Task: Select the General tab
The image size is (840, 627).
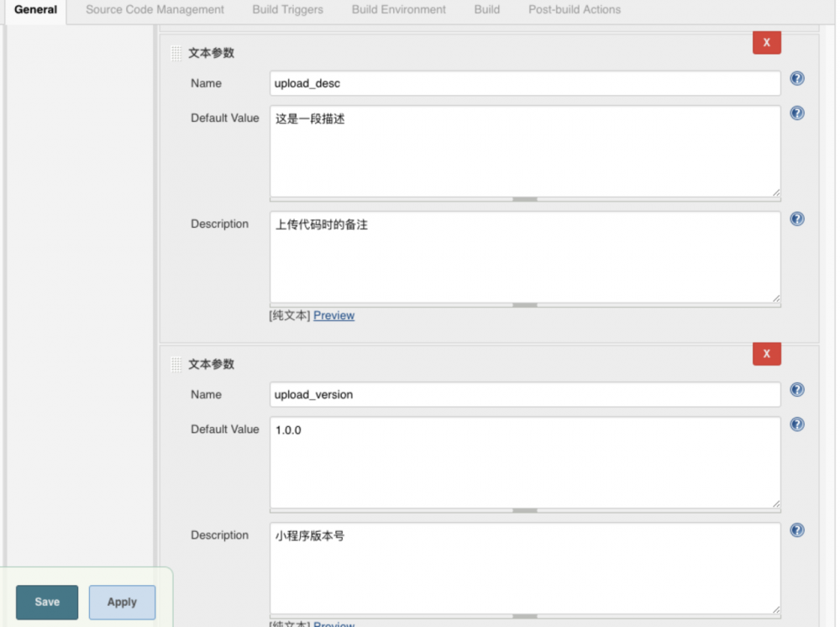Action: (35, 9)
